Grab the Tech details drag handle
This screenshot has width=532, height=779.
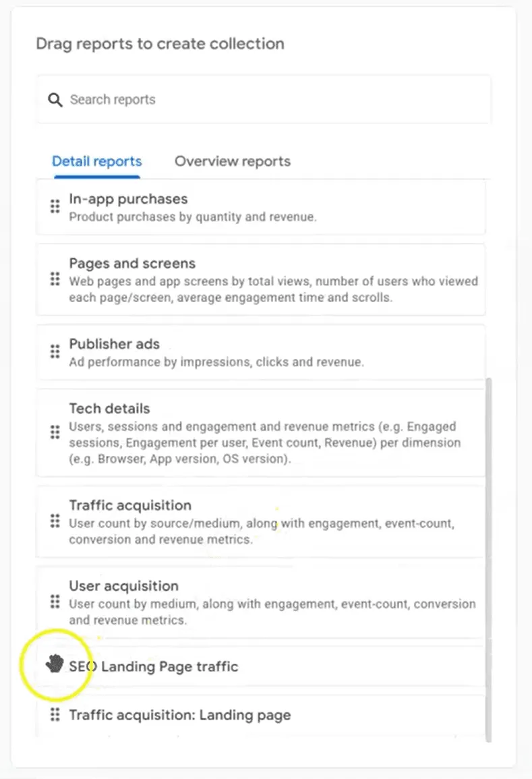(55, 432)
